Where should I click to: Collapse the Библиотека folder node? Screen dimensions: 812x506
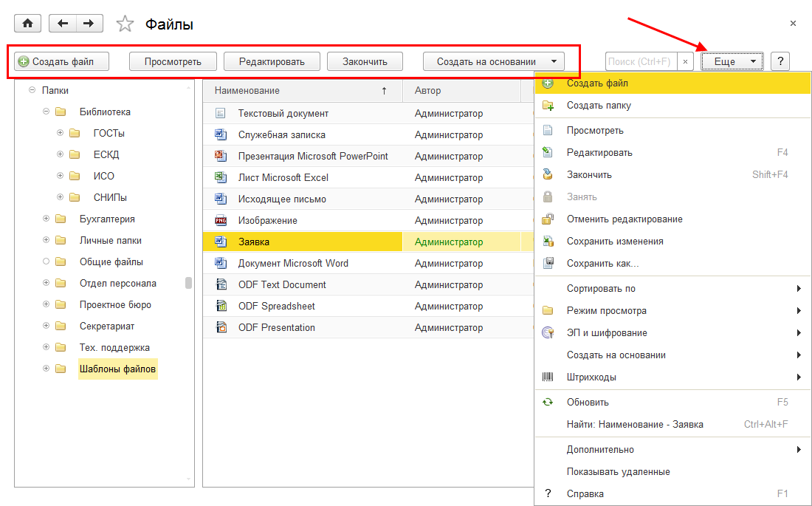[x=46, y=112]
